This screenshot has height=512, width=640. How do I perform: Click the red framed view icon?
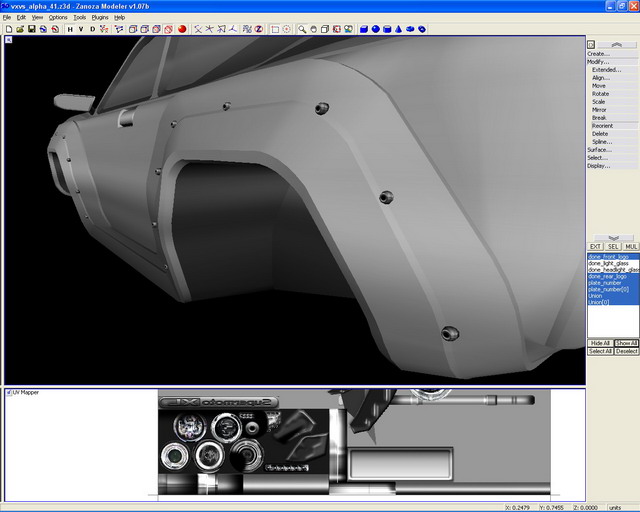pyautogui.click(x=337, y=29)
